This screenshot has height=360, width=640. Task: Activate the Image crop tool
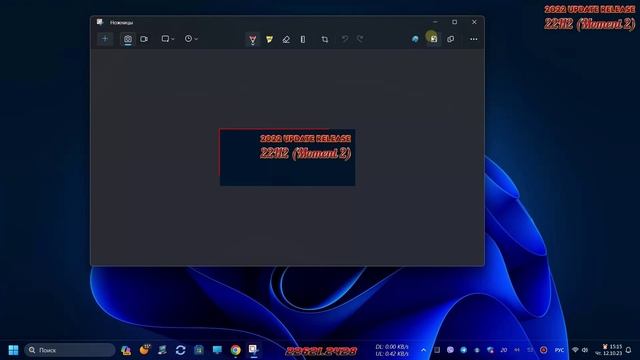pyautogui.click(x=324, y=39)
